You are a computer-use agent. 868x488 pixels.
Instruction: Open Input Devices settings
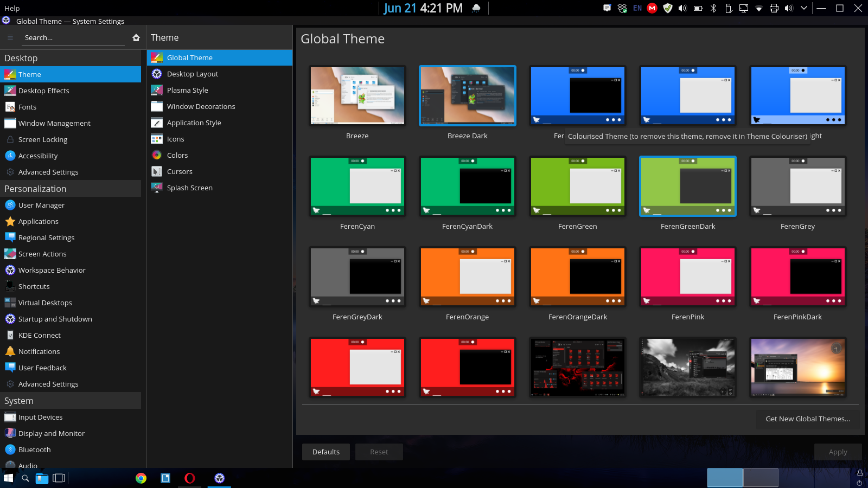pyautogui.click(x=71, y=417)
